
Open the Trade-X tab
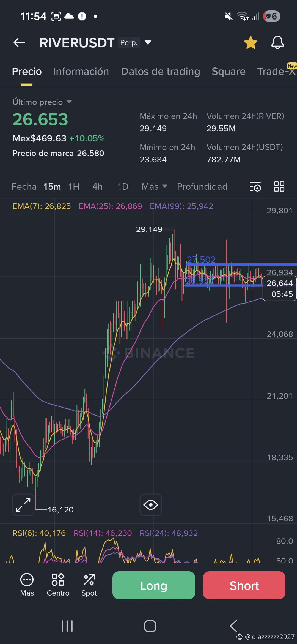pos(276,72)
